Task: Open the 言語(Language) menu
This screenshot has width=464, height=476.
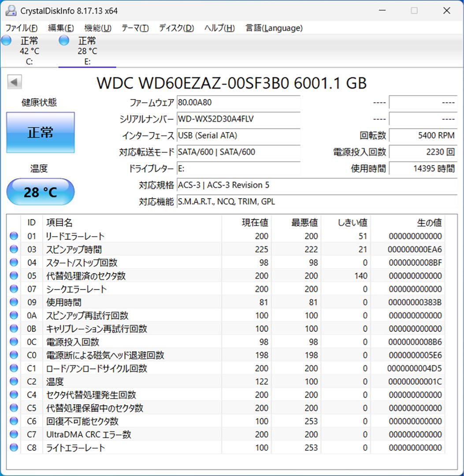Action: (274, 28)
